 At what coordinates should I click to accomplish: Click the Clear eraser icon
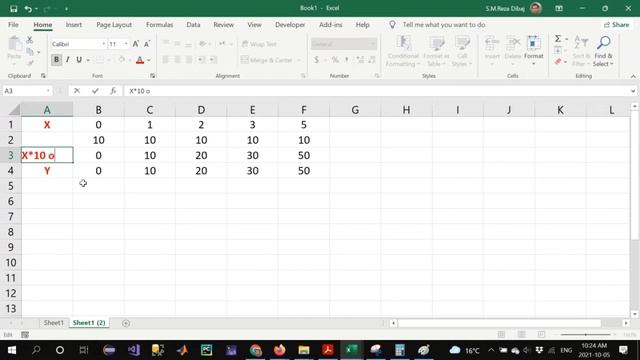click(558, 62)
